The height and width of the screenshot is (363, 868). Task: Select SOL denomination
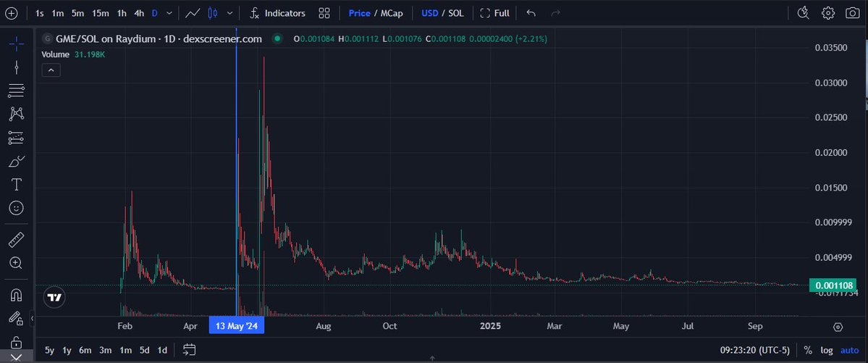pyautogui.click(x=456, y=13)
